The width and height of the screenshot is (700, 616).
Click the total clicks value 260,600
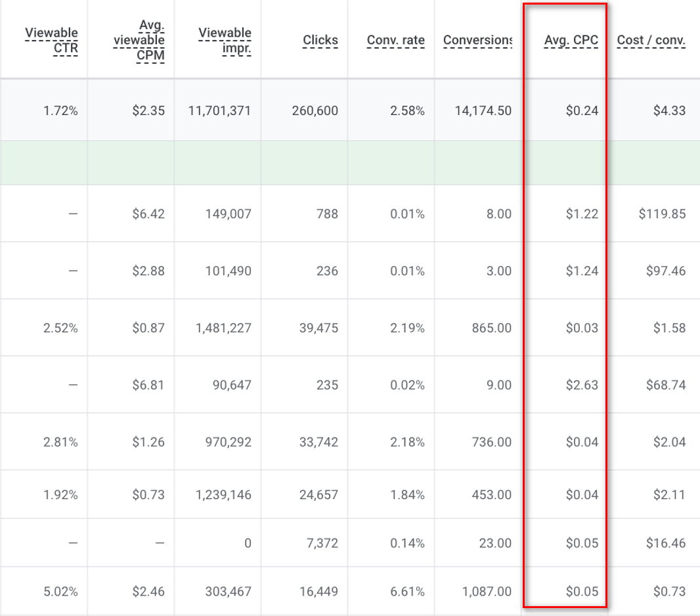(x=315, y=111)
